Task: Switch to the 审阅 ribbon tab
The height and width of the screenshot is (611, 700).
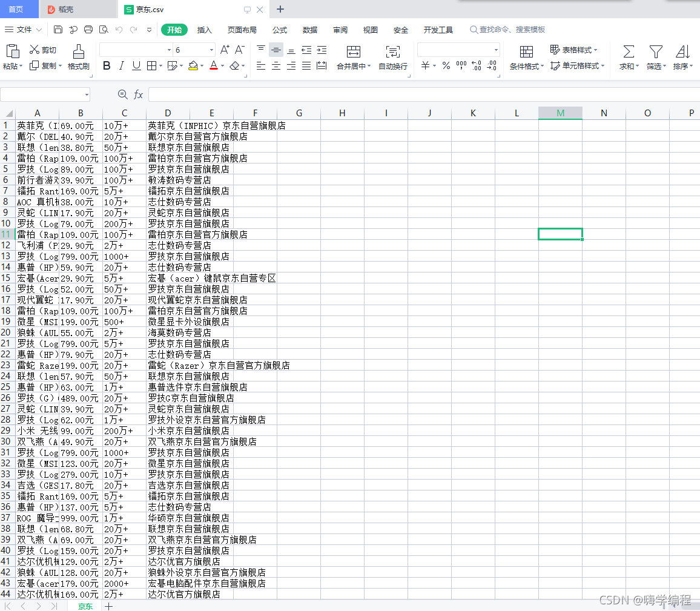Action: [x=340, y=30]
